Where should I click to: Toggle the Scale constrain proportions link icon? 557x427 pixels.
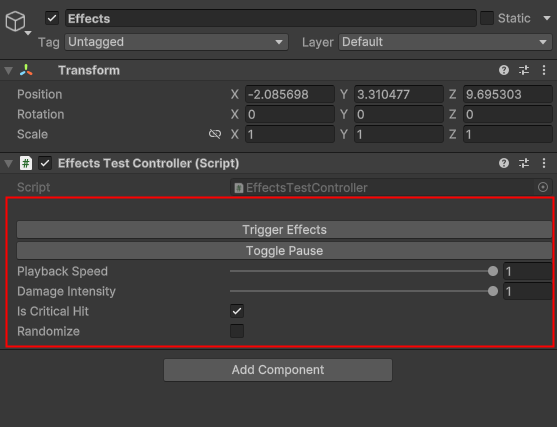215,134
